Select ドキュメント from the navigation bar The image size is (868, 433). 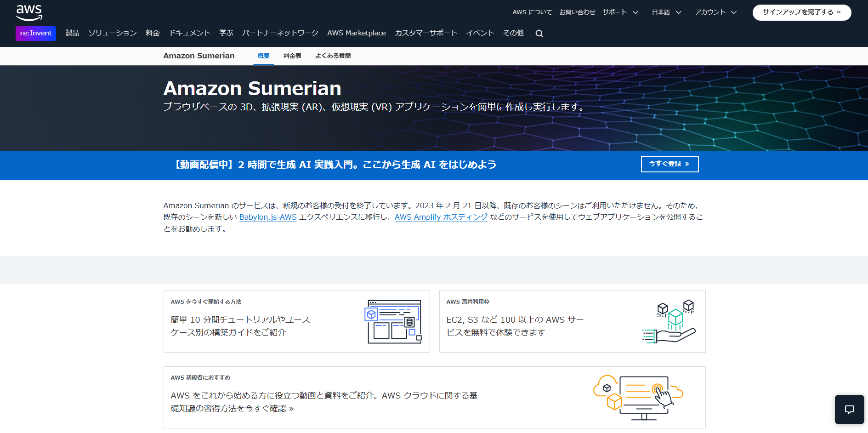point(189,33)
